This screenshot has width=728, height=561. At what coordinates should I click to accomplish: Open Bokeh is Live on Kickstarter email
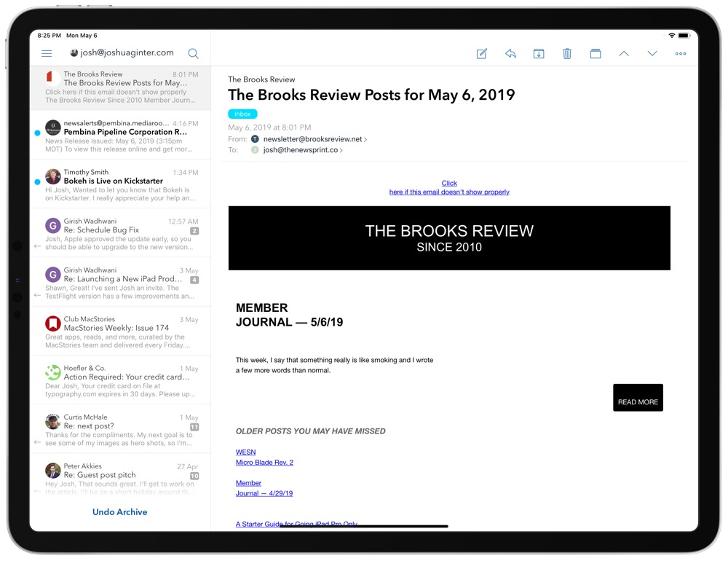click(x=120, y=184)
